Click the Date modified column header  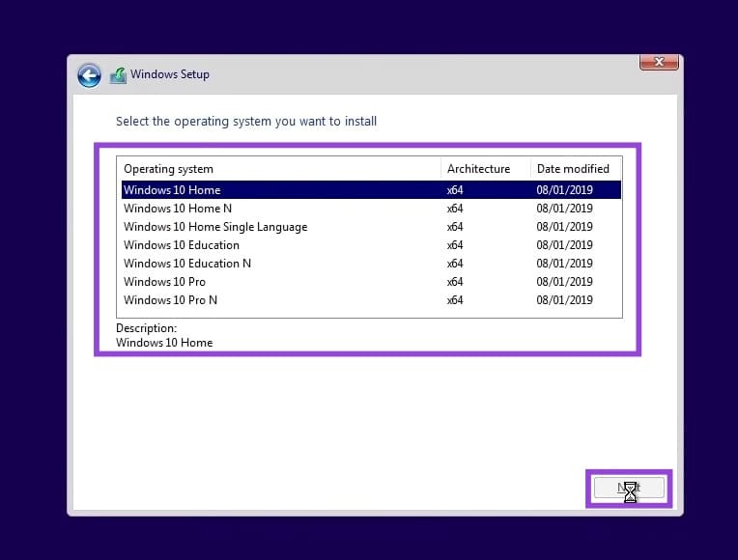[x=576, y=168]
